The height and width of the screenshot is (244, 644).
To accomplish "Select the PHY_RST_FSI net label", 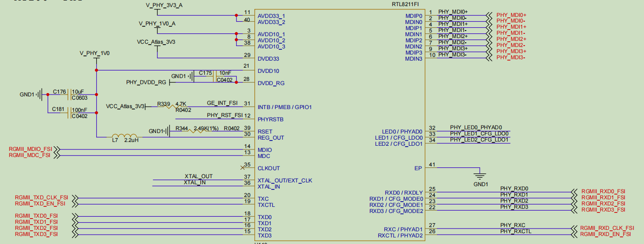I will pos(224,115).
